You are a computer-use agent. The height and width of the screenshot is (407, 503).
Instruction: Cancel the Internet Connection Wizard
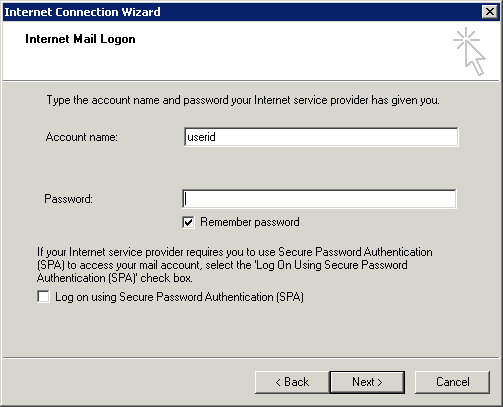tap(452, 382)
